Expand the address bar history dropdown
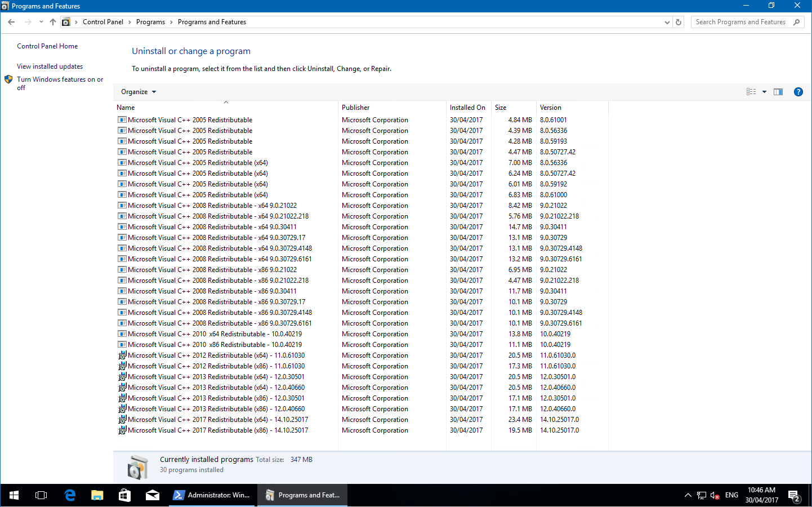This screenshot has width=812, height=507. (x=667, y=22)
